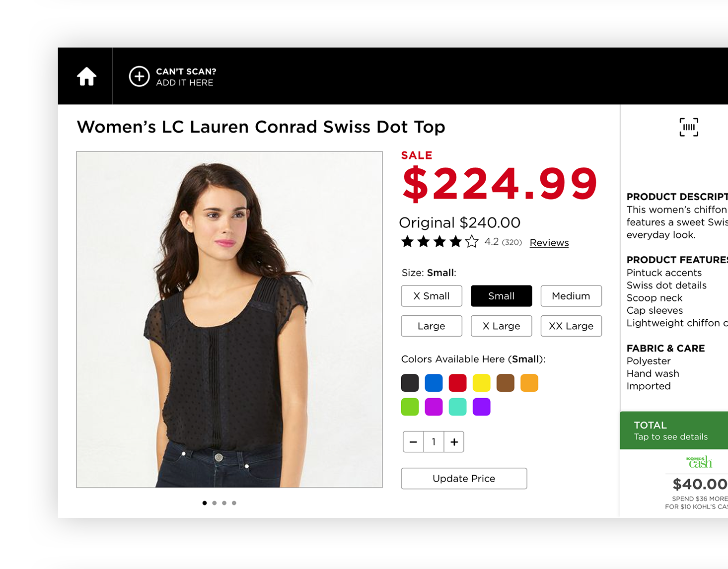This screenshot has width=728, height=569.
Task: Decrease quantity with the minus button
Action: point(413,442)
